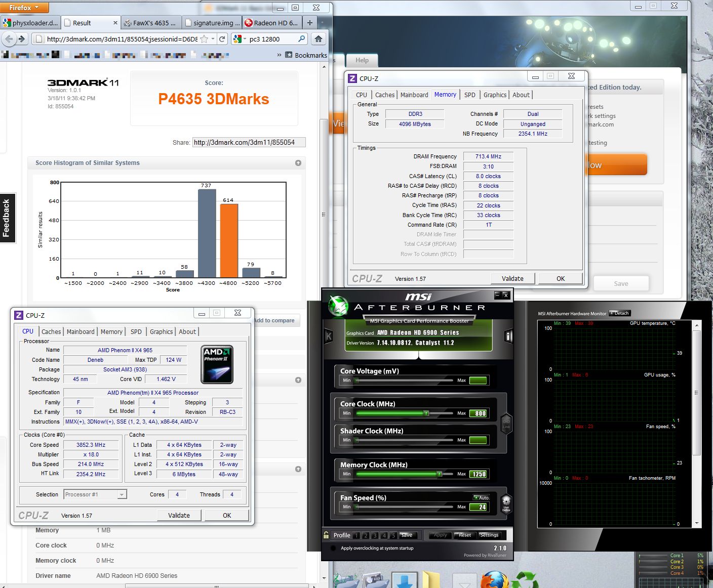
Task: Open the Feedback side tab
Action: [x=7, y=218]
